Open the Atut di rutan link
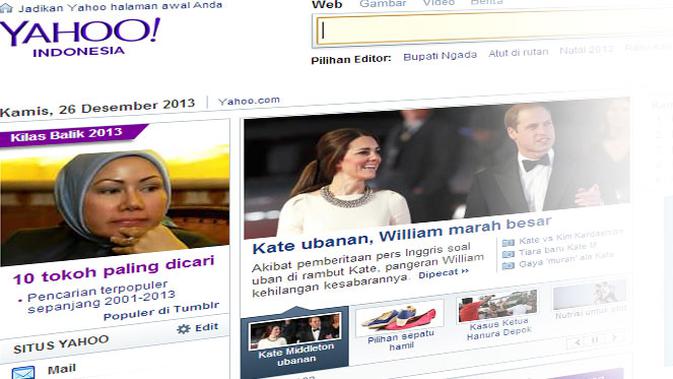Image resolution: width=673 pixels, height=379 pixels. pyautogui.click(x=518, y=53)
